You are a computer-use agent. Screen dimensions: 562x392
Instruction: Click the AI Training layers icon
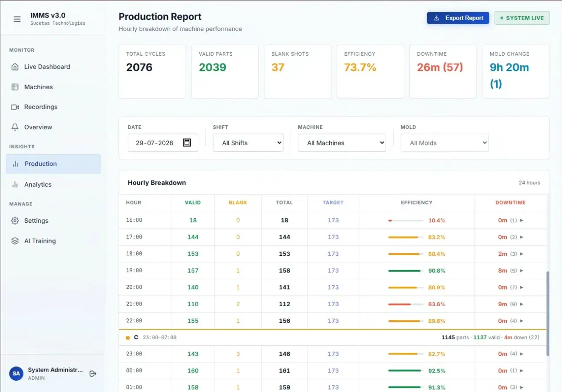tap(15, 241)
